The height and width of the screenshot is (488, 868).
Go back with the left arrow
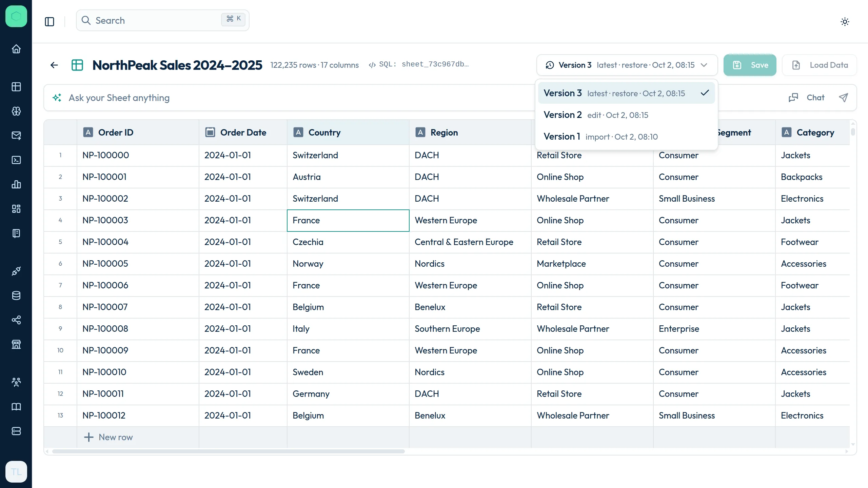pyautogui.click(x=54, y=65)
